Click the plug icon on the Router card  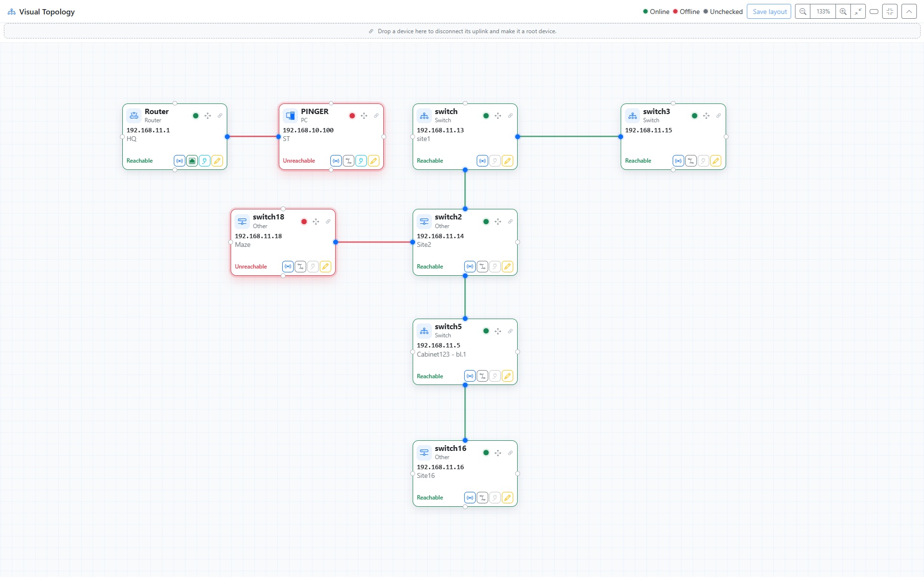(205, 161)
